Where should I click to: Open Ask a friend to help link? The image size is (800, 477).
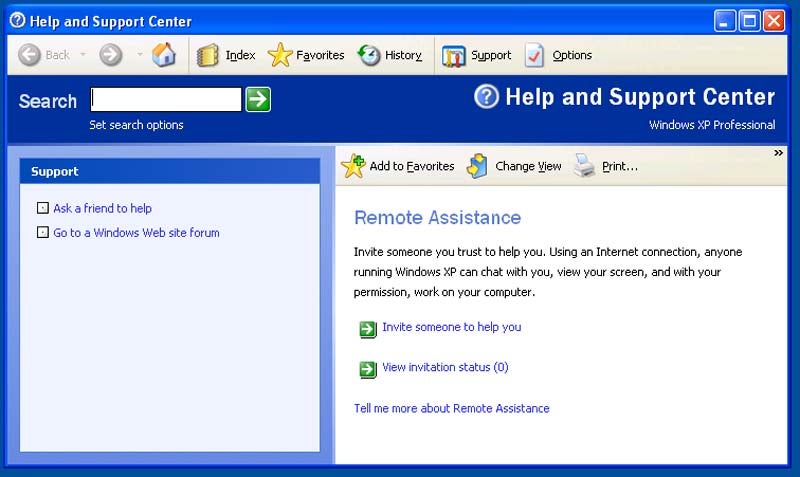coord(103,208)
